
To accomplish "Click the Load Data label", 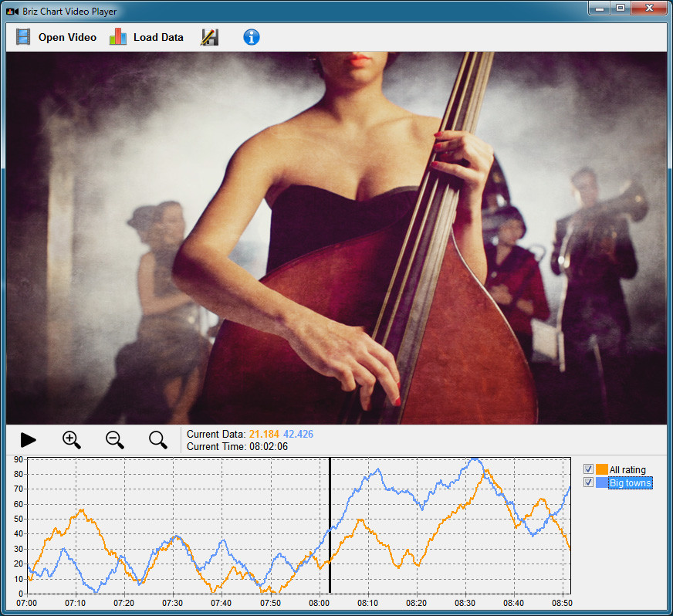I will click(158, 37).
